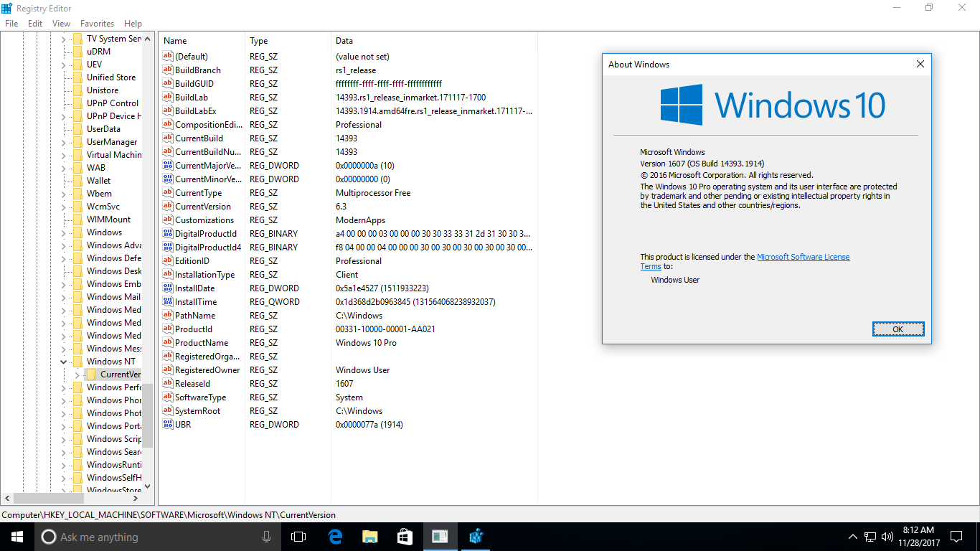
Task: Expand the UserManager tree node
Action: point(64,142)
